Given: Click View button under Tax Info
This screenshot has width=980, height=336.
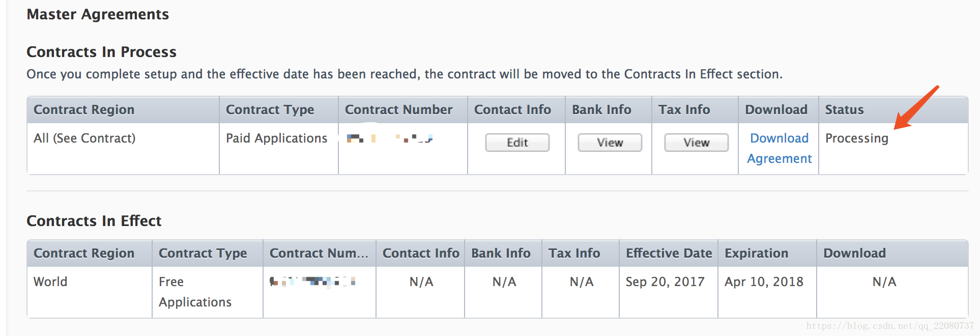Looking at the screenshot, I should point(696,143).
